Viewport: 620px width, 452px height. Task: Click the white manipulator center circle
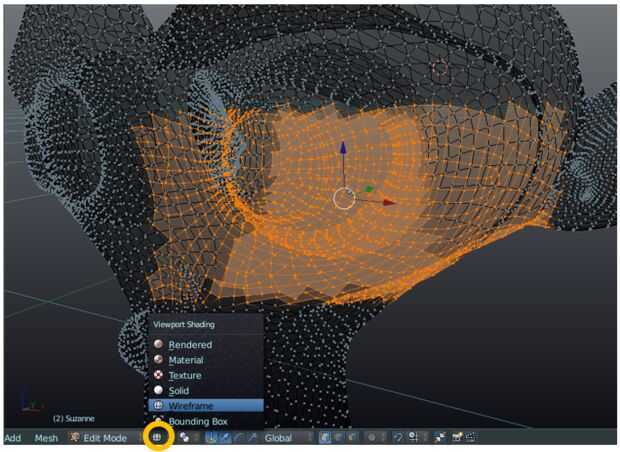point(344,199)
